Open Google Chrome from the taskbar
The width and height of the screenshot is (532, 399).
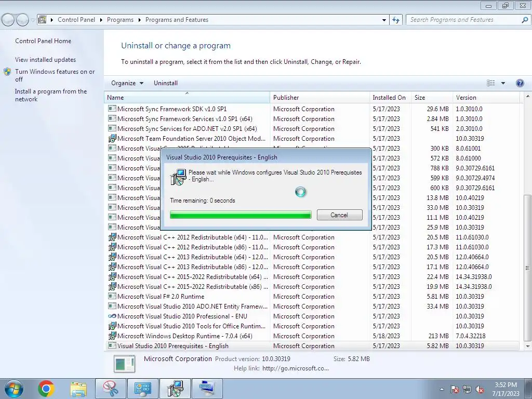click(x=46, y=389)
